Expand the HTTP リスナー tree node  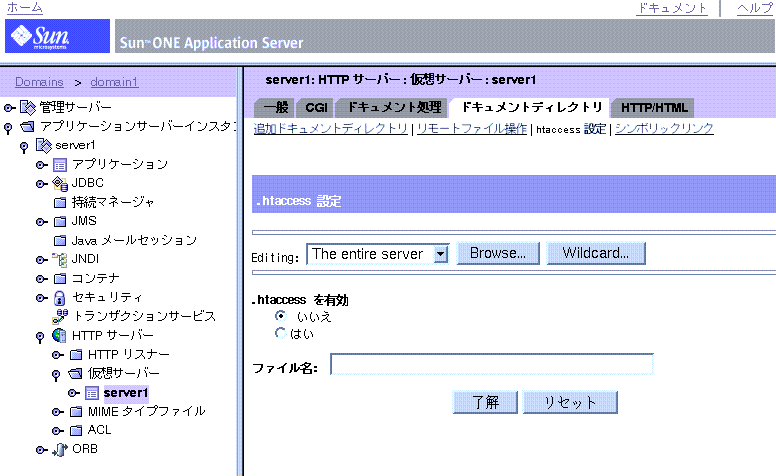(57, 355)
